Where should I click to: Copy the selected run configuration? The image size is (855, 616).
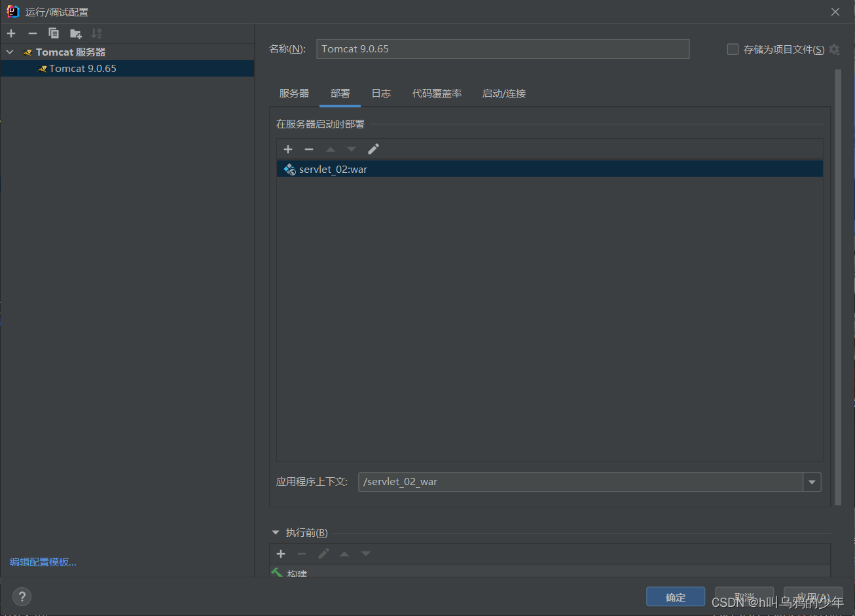54,33
